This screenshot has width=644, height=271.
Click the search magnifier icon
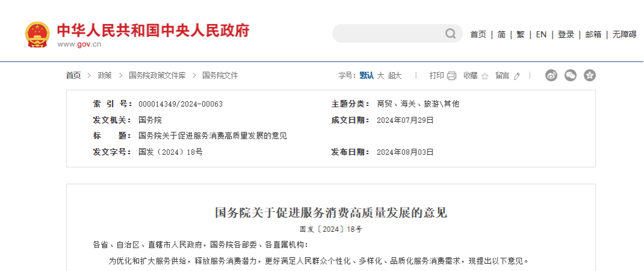[x=450, y=34]
